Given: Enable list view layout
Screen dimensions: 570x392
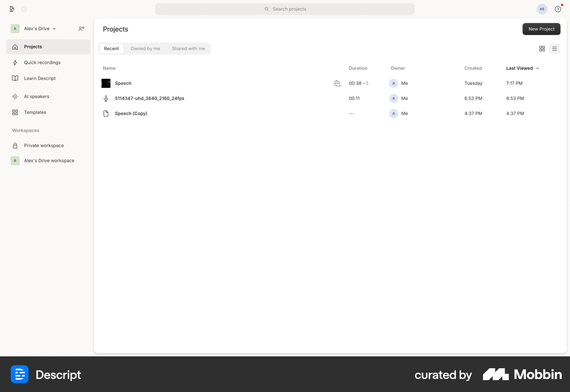Looking at the screenshot, I should pyautogui.click(x=555, y=48).
